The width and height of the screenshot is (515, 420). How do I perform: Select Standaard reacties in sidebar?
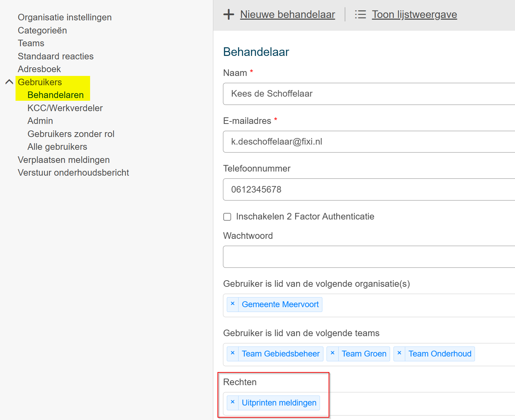tap(56, 56)
